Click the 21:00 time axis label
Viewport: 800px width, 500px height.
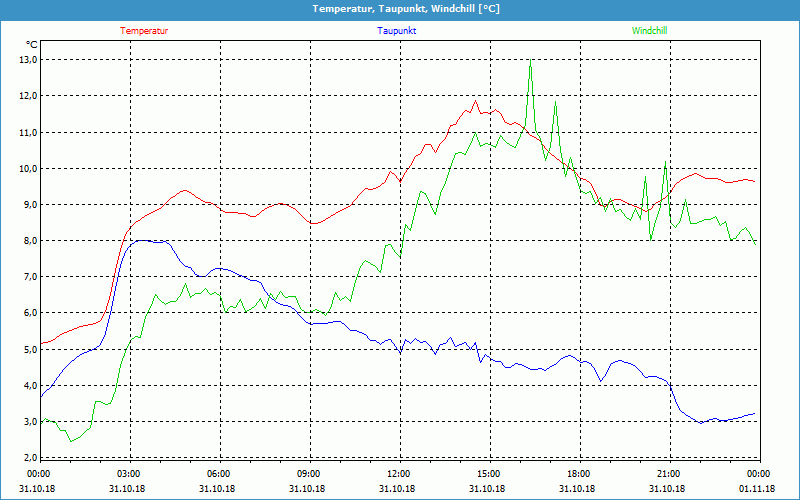click(669, 474)
